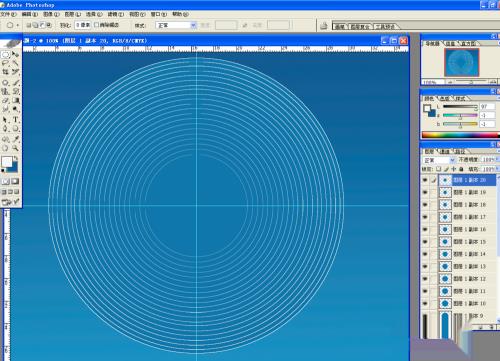The width and height of the screenshot is (500, 361).
Task: Select the Eraser tool
Action: coord(6,100)
